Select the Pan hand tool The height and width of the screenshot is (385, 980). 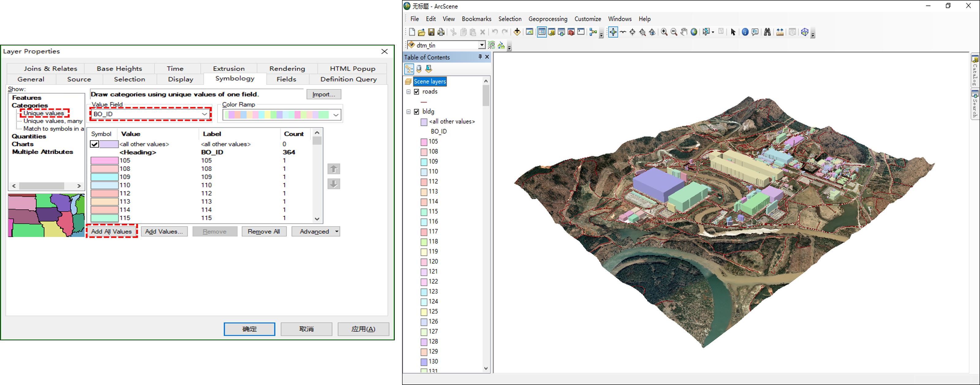(684, 32)
